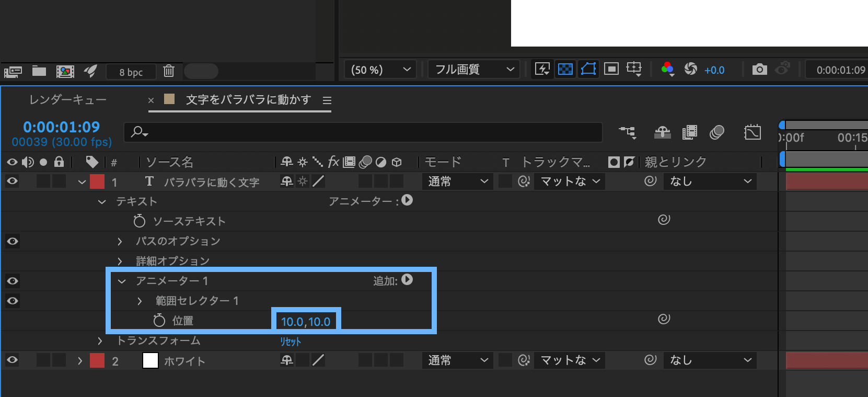Screen dimensions: 868x397
Task: Toggle fast previews icon
Action: pyautogui.click(x=542, y=69)
